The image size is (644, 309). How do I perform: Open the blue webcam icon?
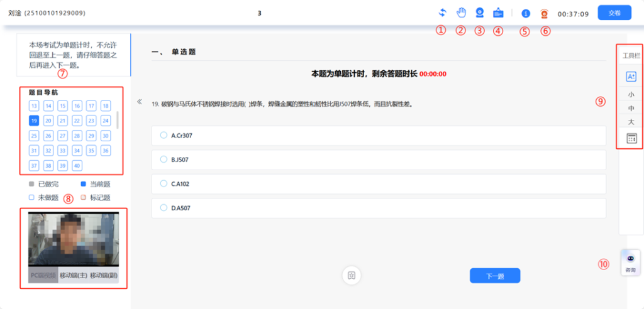480,13
